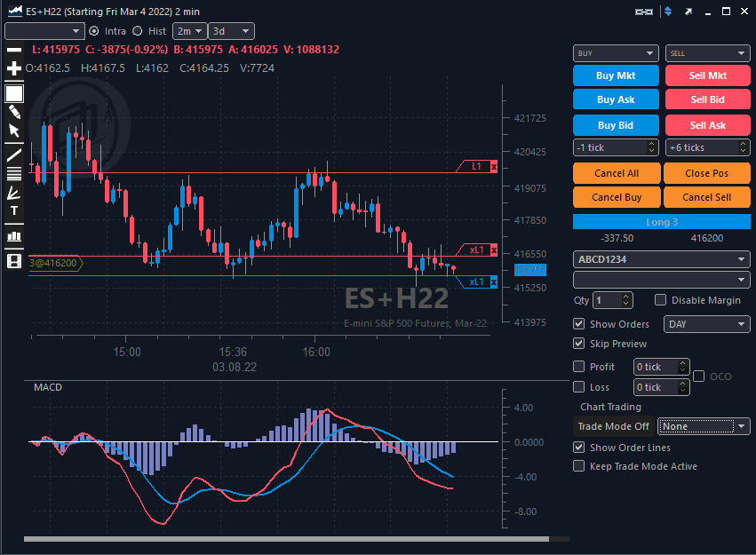756x555 pixels.
Task: Click the pop-out arrow icon
Action: coord(688,12)
